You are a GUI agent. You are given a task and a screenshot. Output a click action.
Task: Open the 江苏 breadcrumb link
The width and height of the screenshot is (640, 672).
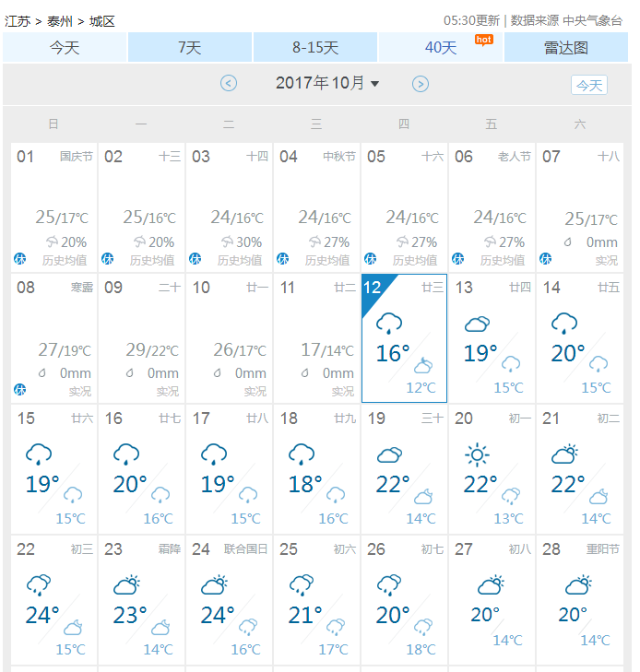click(18, 21)
